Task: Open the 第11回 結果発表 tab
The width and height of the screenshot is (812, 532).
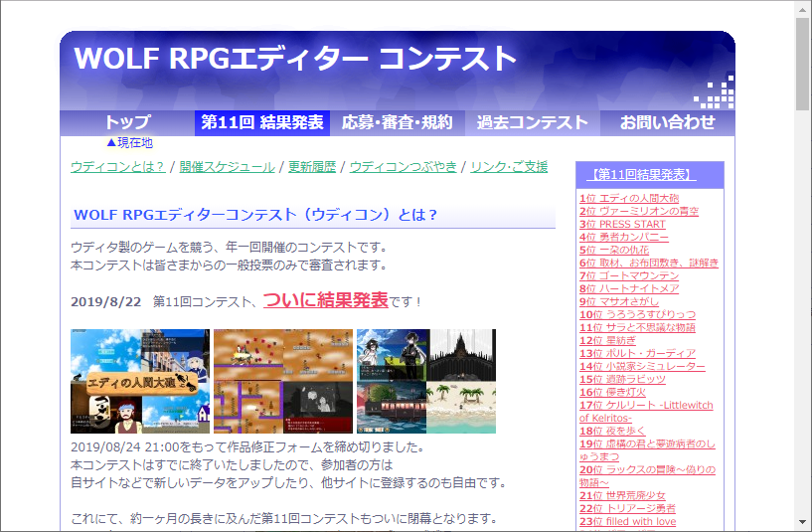Action: [x=262, y=122]
